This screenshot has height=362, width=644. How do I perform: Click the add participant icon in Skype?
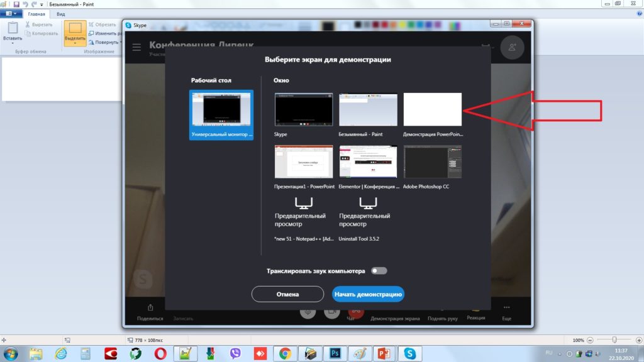tap(512, 48)
